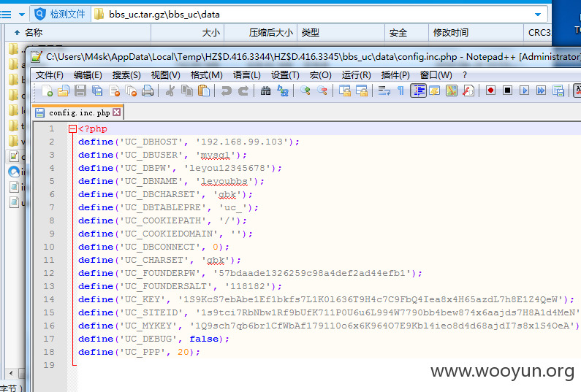Open user defined language dialog icon
The height and width of the screenshot is (392, 581).
coord(435,91)
